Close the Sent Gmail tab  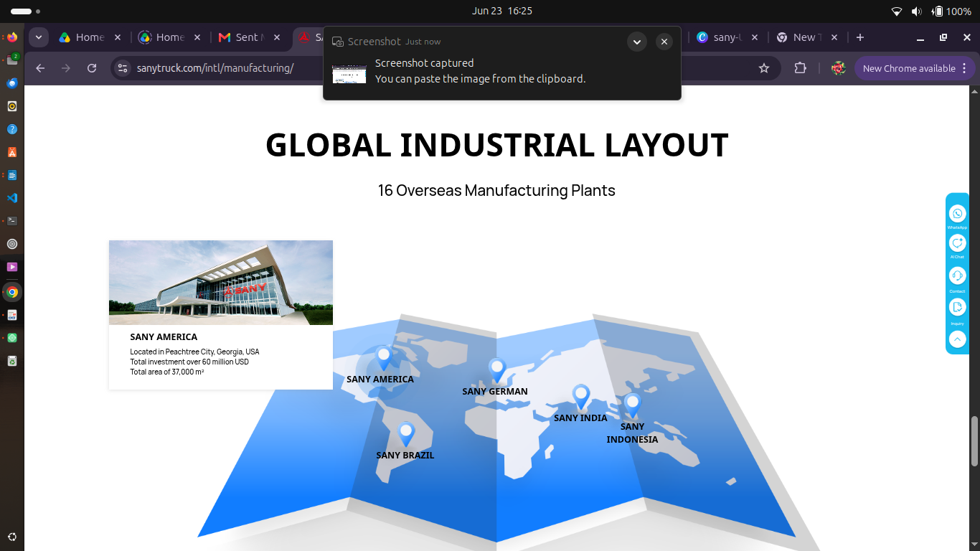tap(277, 37)
